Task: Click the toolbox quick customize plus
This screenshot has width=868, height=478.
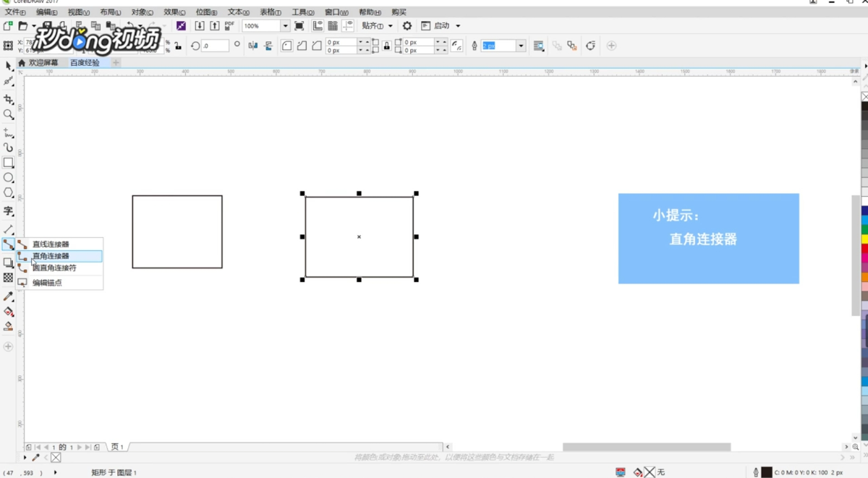Action: [9, 346]
